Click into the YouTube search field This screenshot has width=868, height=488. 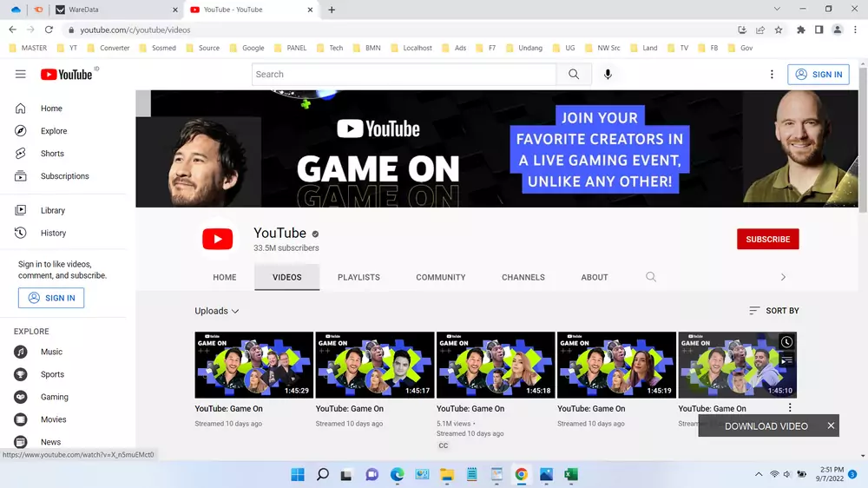pyautogui.click(x=404, y=74)
